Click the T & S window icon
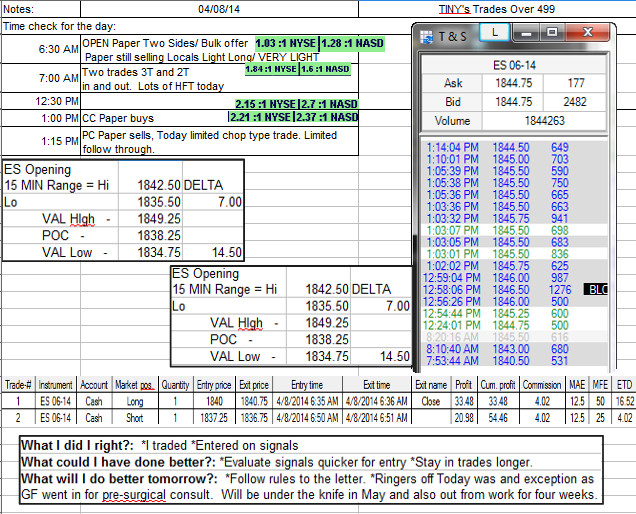 (x=426, y=37)
